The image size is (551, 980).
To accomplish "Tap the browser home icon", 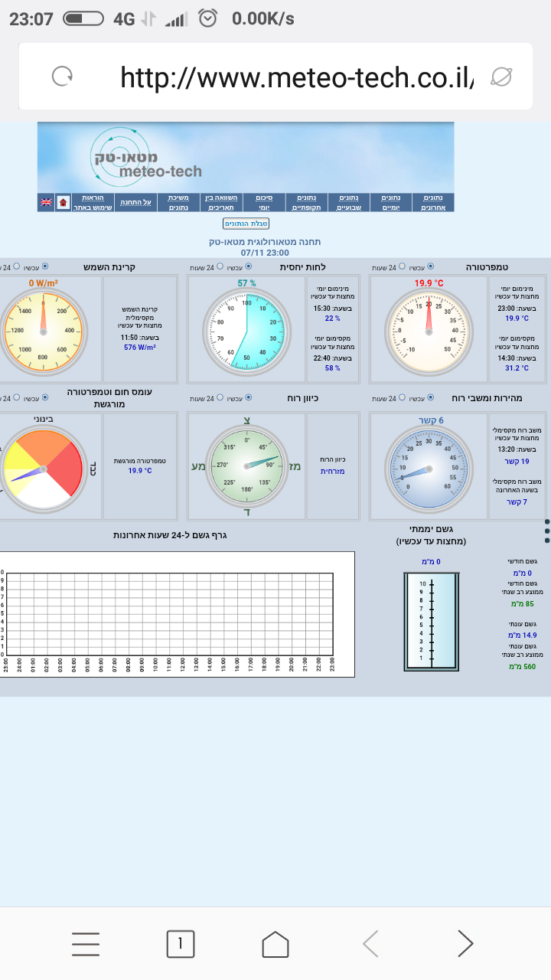I will coord(275,944).
